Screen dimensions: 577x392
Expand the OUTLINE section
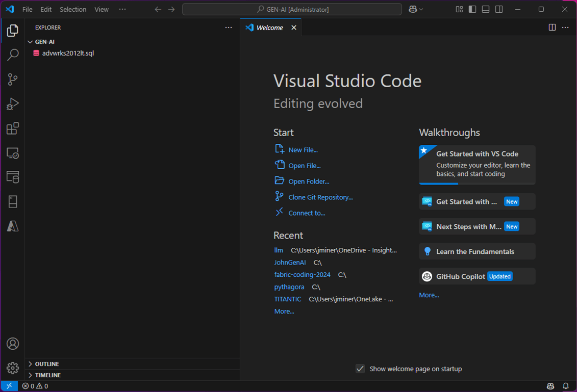[46, 364]
